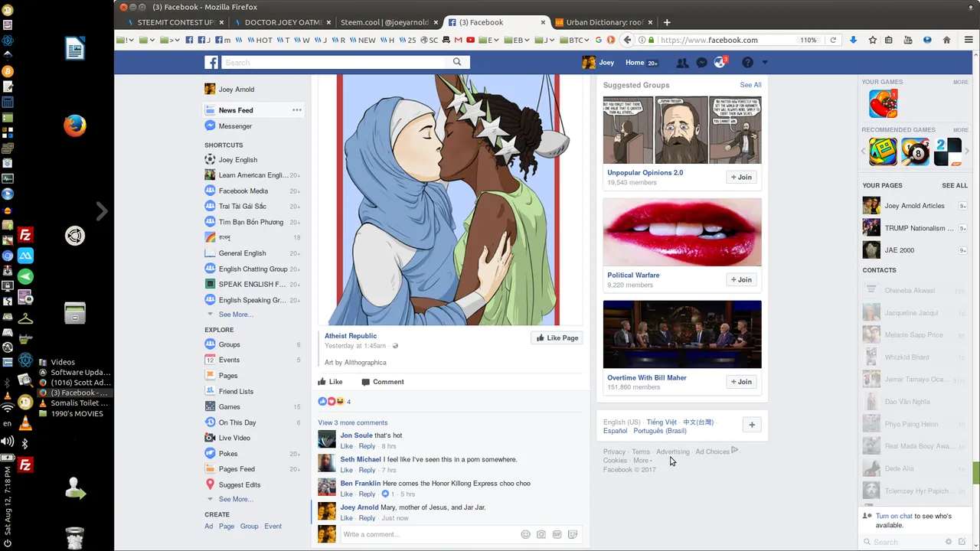Open Notifications globe icon

[720, 63]
